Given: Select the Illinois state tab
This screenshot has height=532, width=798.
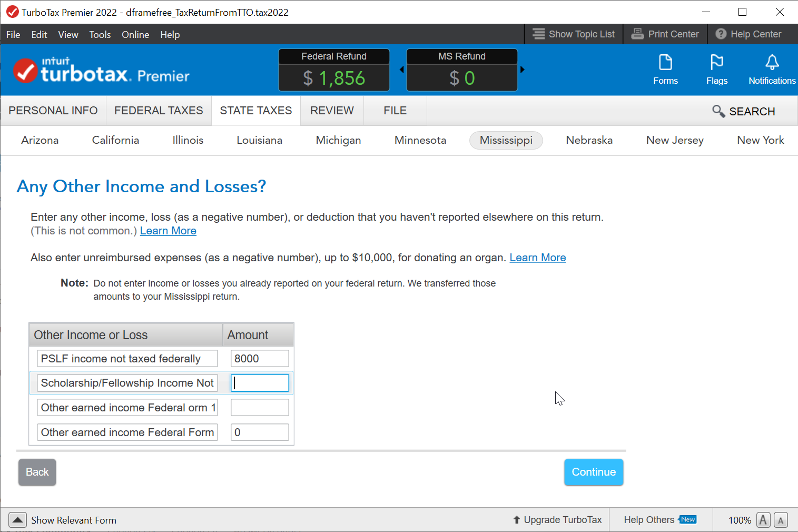Looking at the screenshot, I should coord(188,140).
